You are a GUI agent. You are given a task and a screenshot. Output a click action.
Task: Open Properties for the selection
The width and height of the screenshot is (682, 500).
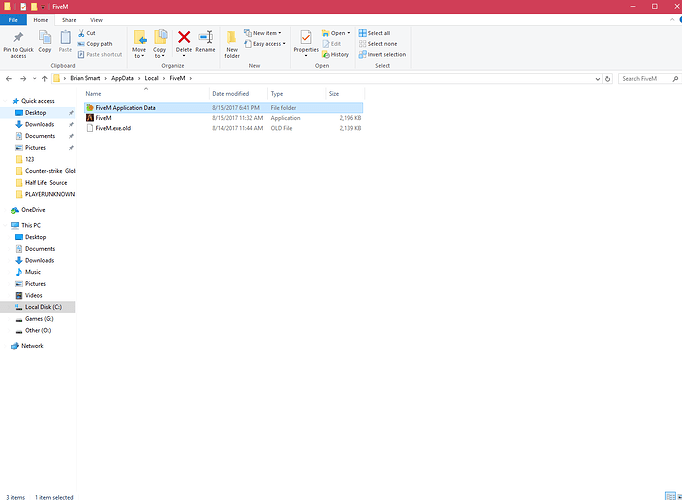pyautogui.click(x=306, y=43)
